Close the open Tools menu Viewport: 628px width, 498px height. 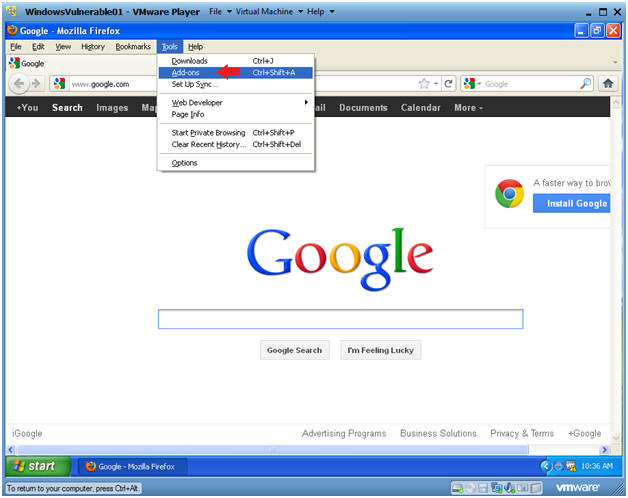click(169, 46)
